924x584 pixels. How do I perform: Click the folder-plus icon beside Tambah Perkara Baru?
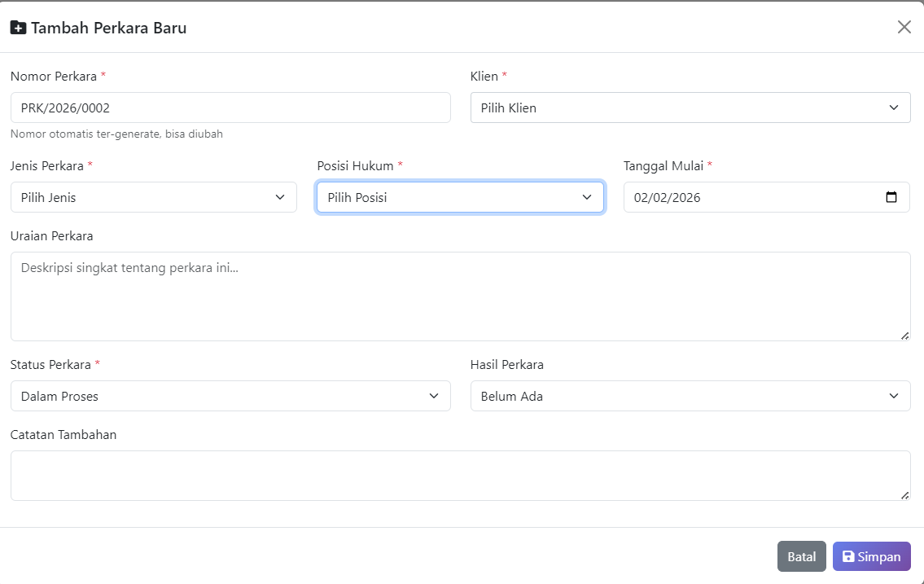(x=18, y=28)
